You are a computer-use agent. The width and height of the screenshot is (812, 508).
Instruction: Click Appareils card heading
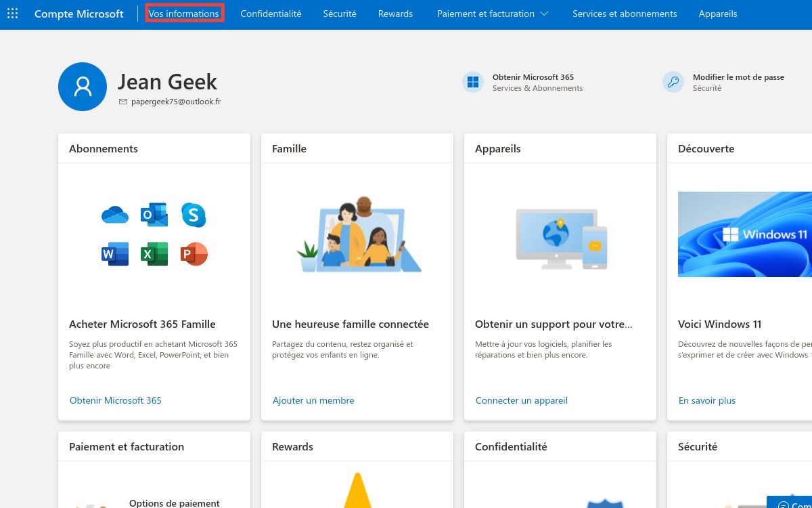coord(498,148)
